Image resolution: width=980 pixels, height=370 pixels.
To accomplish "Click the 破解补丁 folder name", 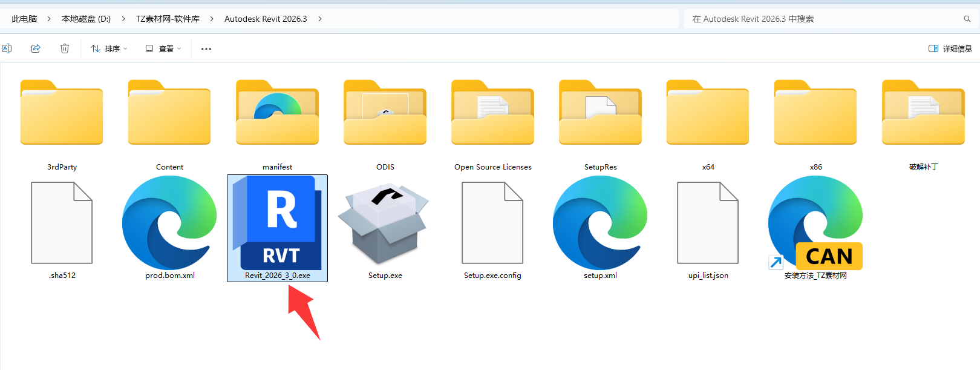I will click(x=923, y=167).
